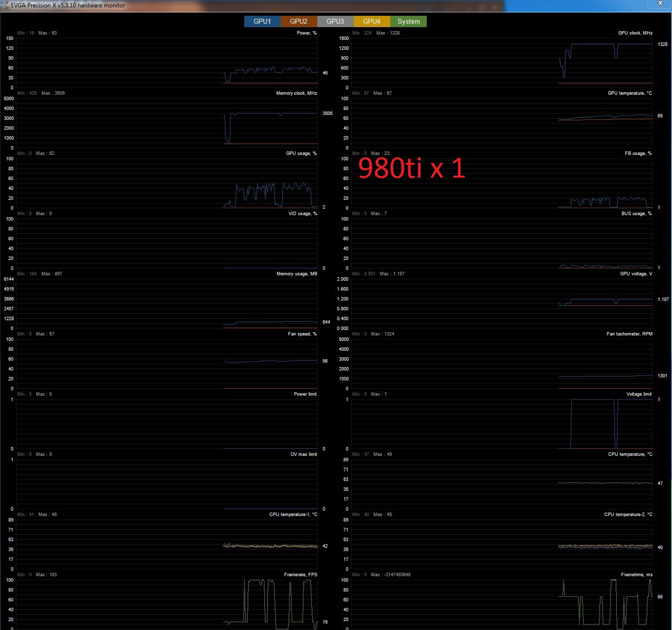Click the current GPU voltage value 1.187
Viewport: 672px width, 630px height.
click(x=663, y=299)
